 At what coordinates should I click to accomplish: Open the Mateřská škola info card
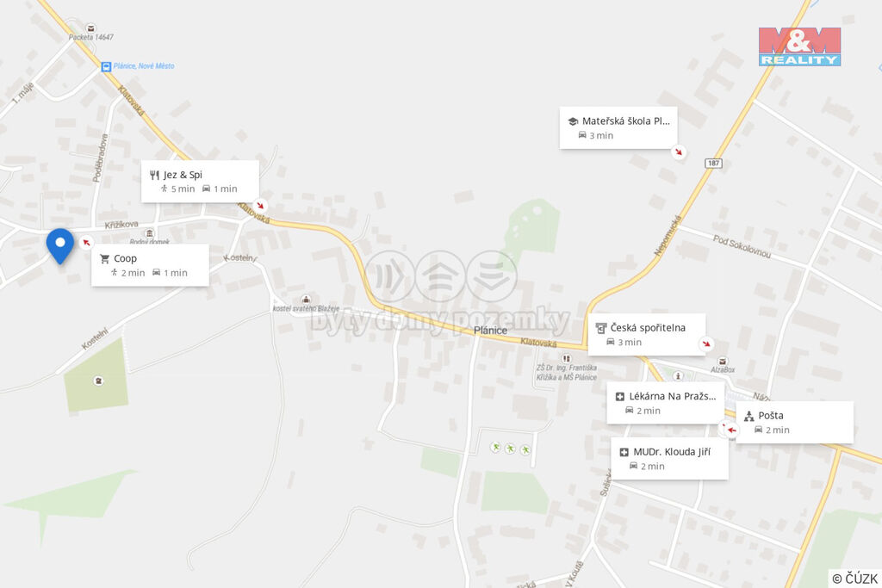pos(618,128)
